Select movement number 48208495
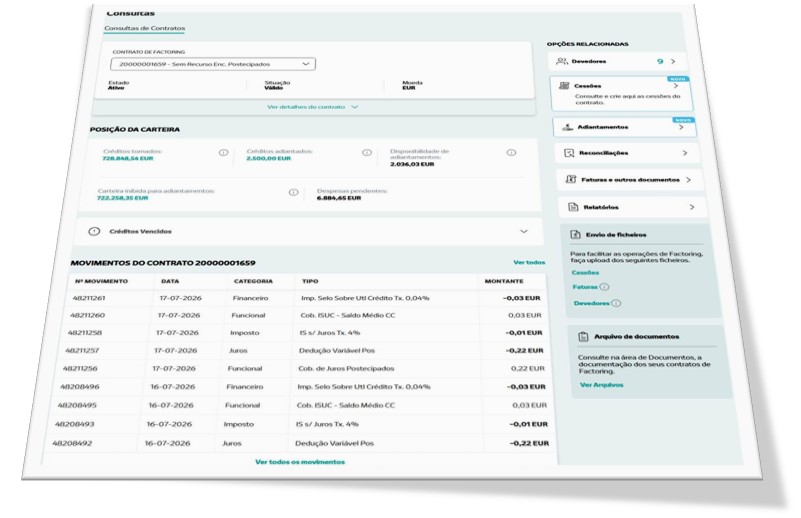Image resolution: width=801 pixels, height=518 pixels. [77, 406]
